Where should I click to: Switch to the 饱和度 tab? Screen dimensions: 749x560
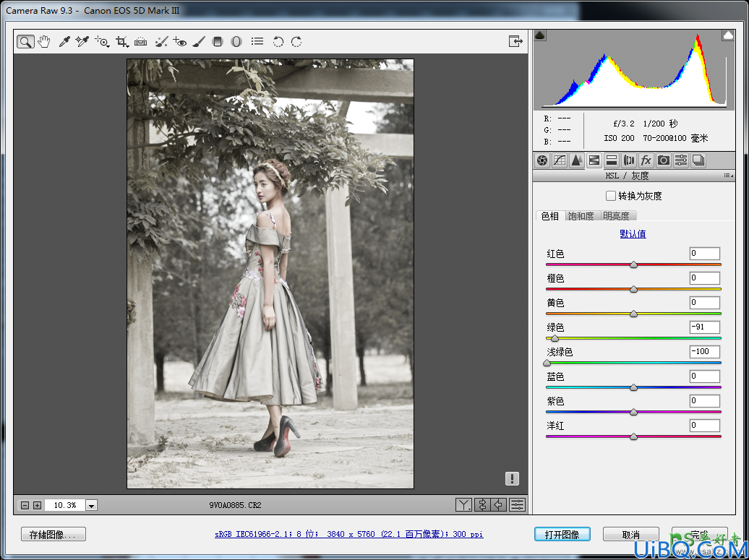click(581, 216)
